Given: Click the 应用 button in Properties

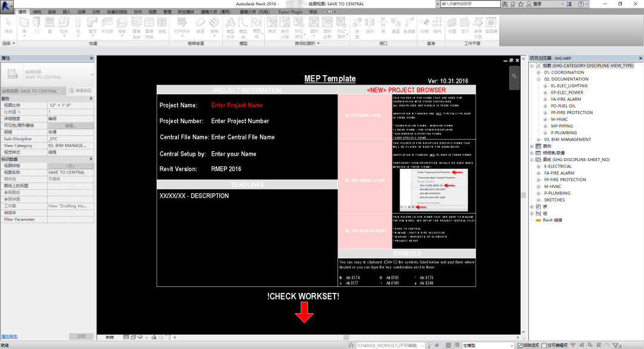Looking at the screenshot, I should click(81, 336).
